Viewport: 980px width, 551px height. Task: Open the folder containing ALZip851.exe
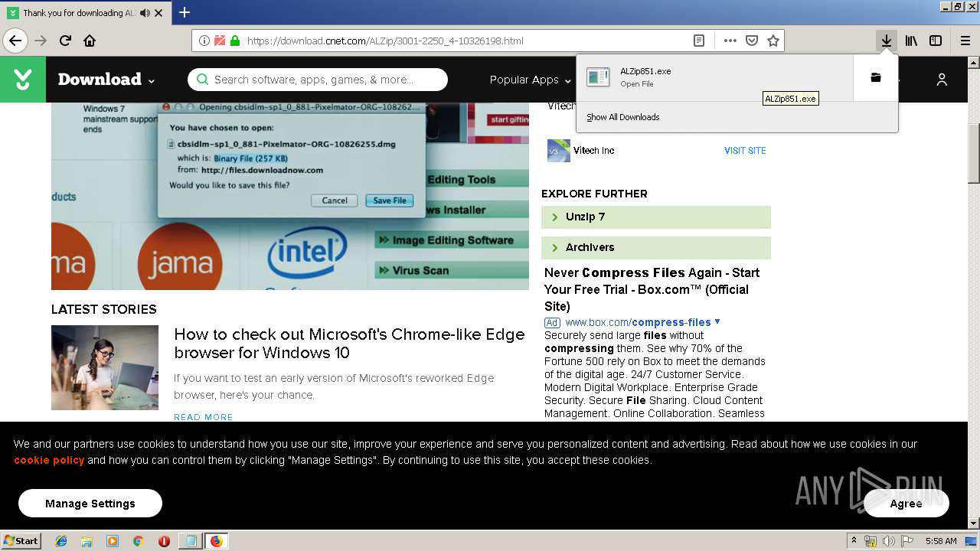pos(876,77)
